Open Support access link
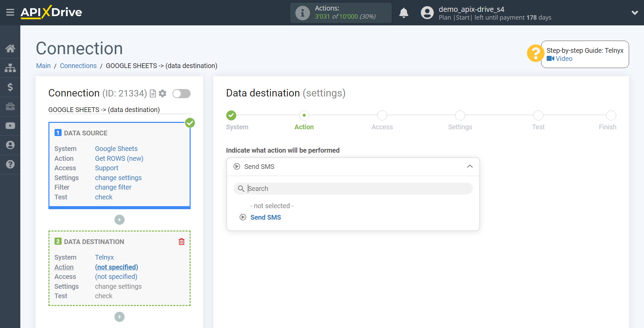644x328 pixels. click(x=107, y=168)
